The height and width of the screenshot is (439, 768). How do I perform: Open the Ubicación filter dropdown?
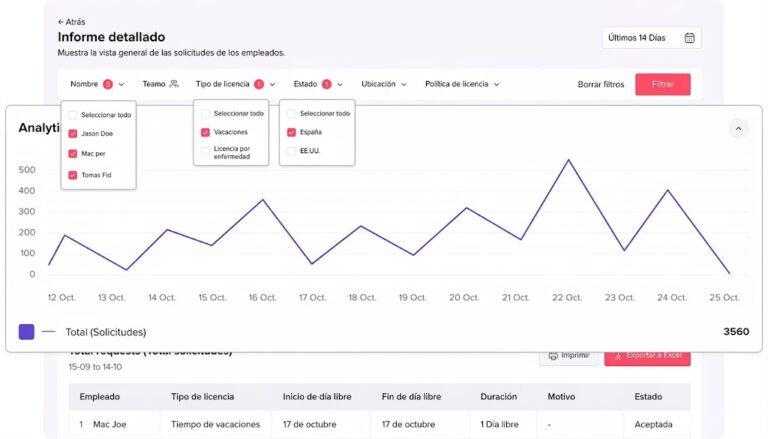[384, 84]
